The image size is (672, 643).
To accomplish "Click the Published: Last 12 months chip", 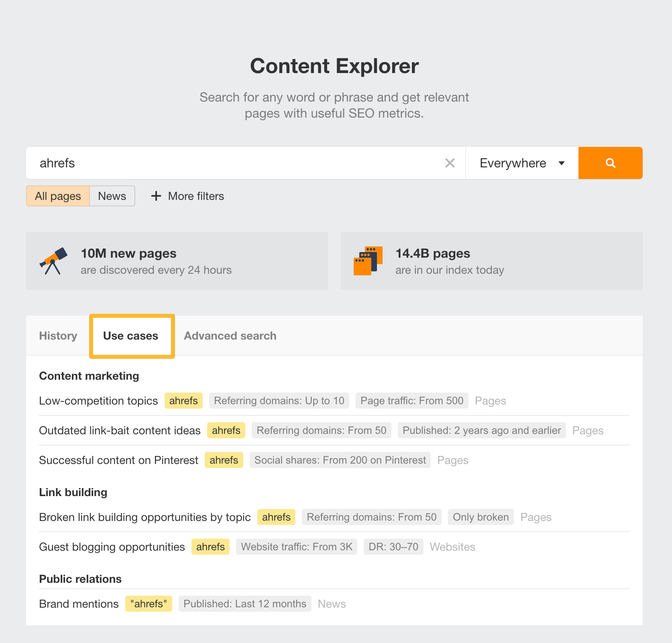I will (244, 603).
